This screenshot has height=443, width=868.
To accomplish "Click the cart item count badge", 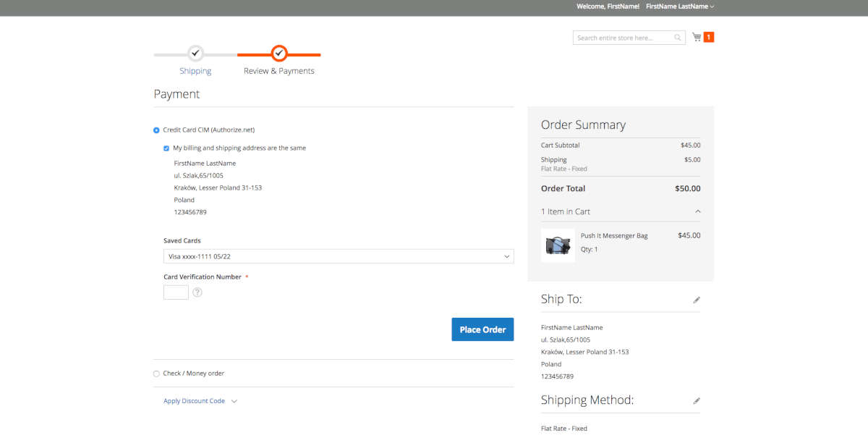I will tap(709, 37).
